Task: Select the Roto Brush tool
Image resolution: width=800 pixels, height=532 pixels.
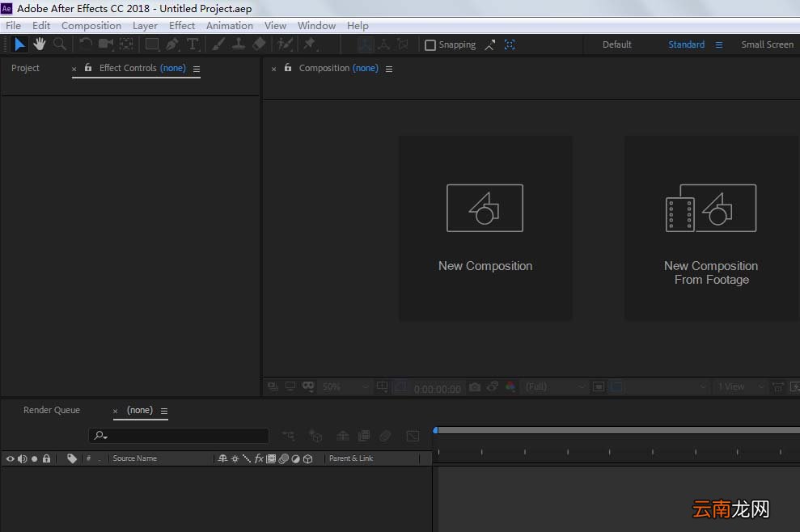Action: coord(285,45)
